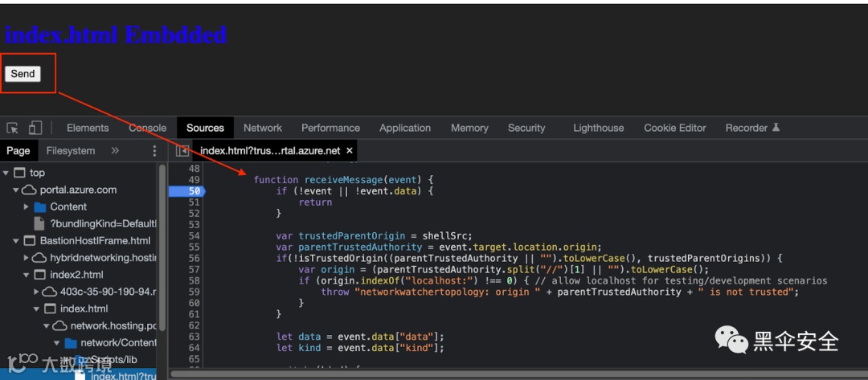Click the BastionHostIFrame.html frame icon
Viewport: 868px width, 380px height.
(x=30, y=241)
